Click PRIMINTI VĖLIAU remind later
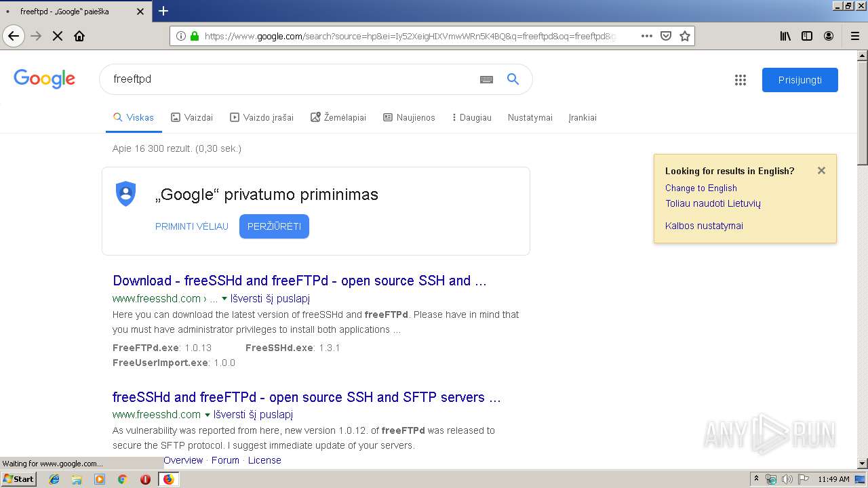Viewport: 868px width, 488px height. point(192,226)
